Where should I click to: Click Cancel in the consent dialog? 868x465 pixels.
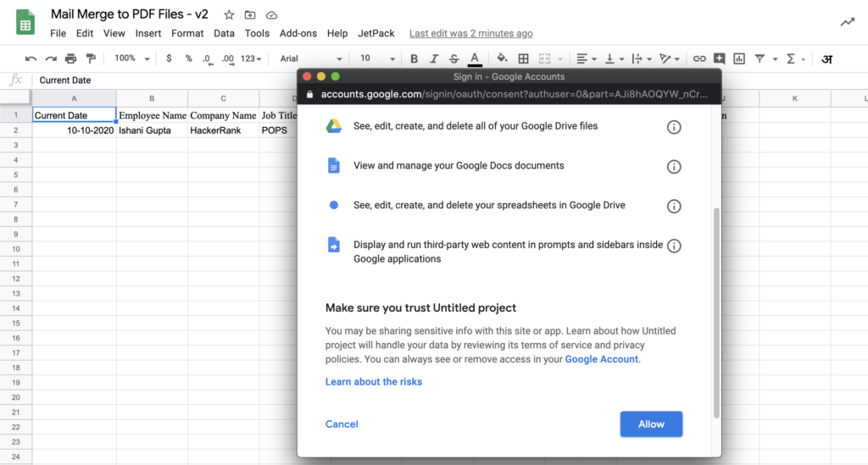pos(342,424)
